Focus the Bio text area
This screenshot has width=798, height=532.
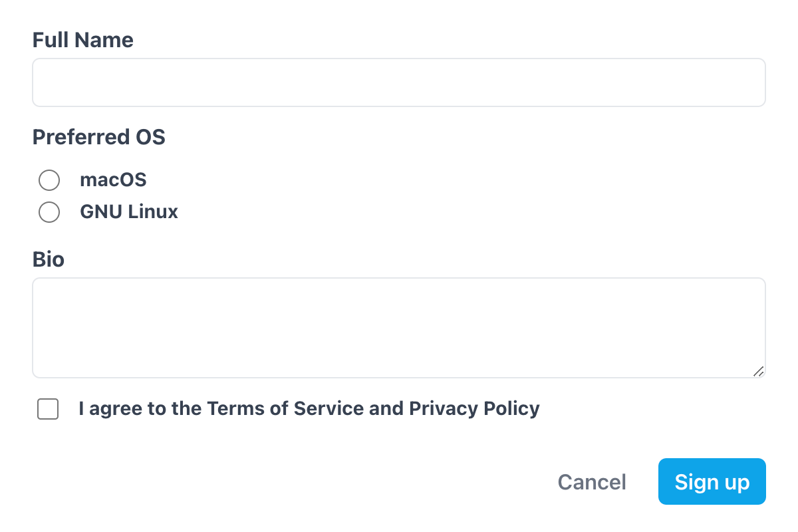pyautogui.click(x=399, y=327)
